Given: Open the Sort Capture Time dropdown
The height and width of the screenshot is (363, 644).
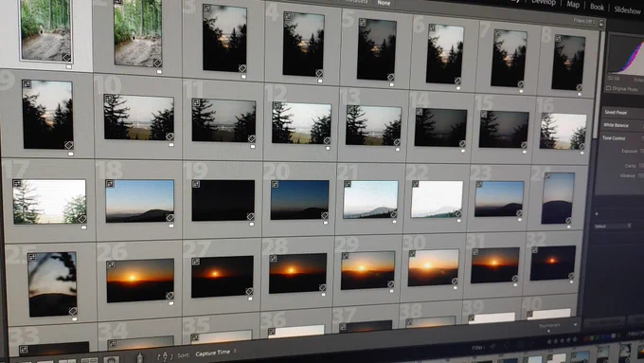Looking at the screenshot, I should (216, 354).
